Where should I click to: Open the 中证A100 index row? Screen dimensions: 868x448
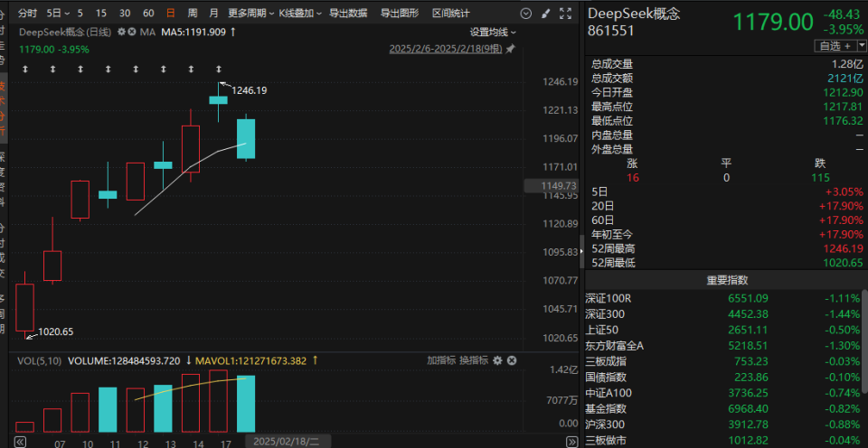click(723, 393)
